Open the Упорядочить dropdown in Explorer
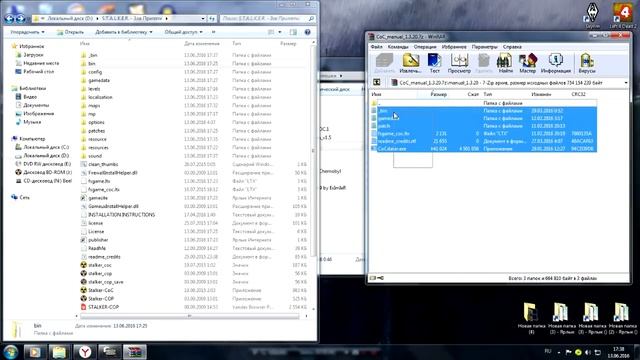Viewport: 640px width, 360px height. [x=27, y=32]
